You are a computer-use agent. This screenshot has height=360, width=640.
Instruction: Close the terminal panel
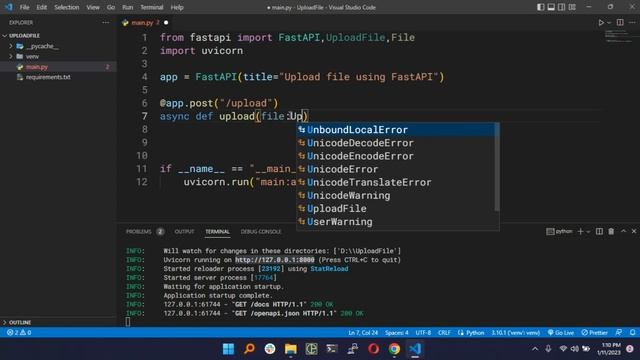coord(634,231)
